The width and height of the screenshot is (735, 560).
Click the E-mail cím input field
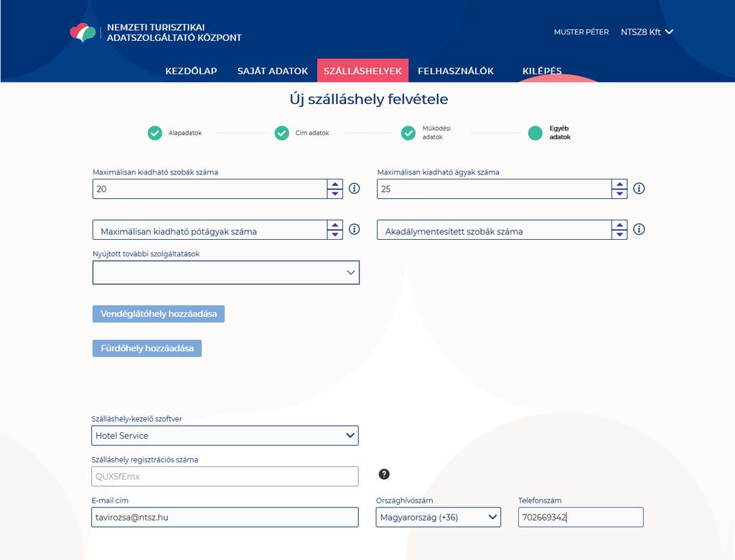click(225, 518)
